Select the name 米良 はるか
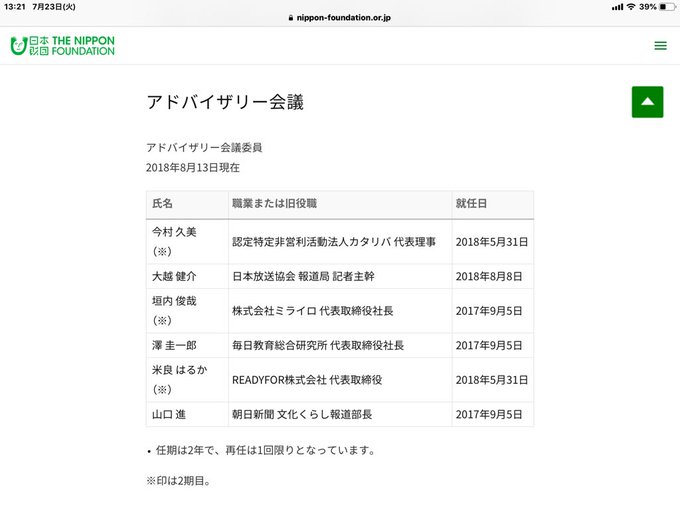The width and height of the screenshot is (680, 510). (x=180, y=370)
